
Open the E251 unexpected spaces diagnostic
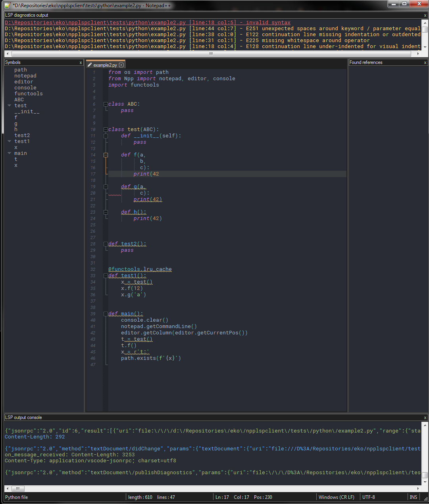coord(213,29)
